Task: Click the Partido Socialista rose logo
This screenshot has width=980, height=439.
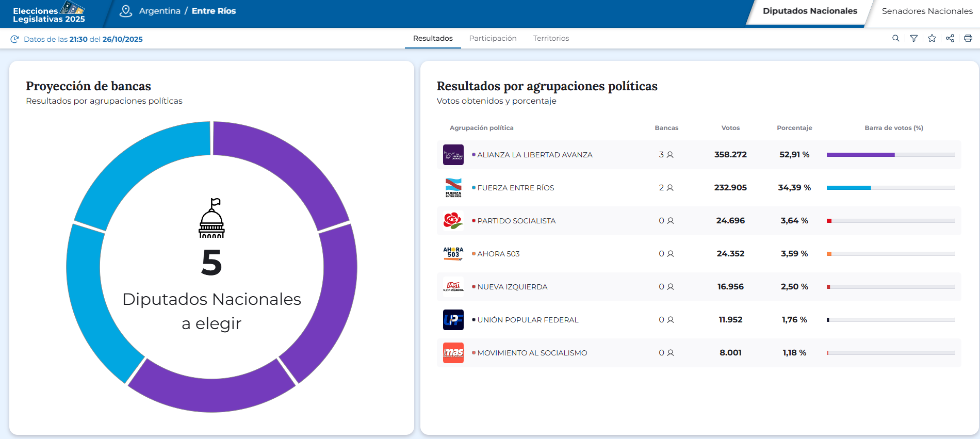Action: click(453, 221)
